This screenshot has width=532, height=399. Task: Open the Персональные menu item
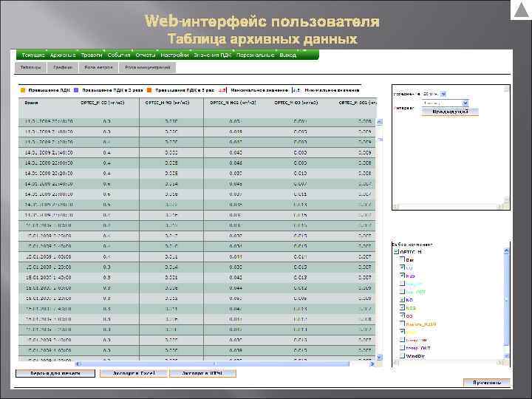pos(256,55)
